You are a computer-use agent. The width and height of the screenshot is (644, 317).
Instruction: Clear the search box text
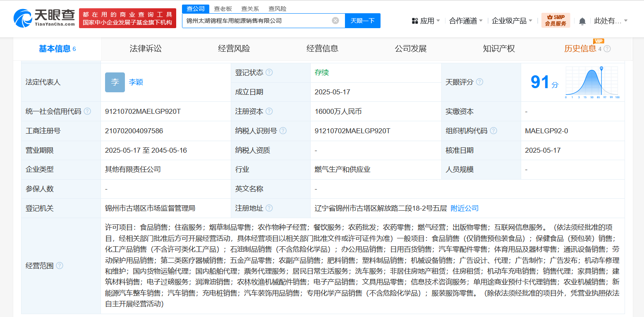coord(335,21)
